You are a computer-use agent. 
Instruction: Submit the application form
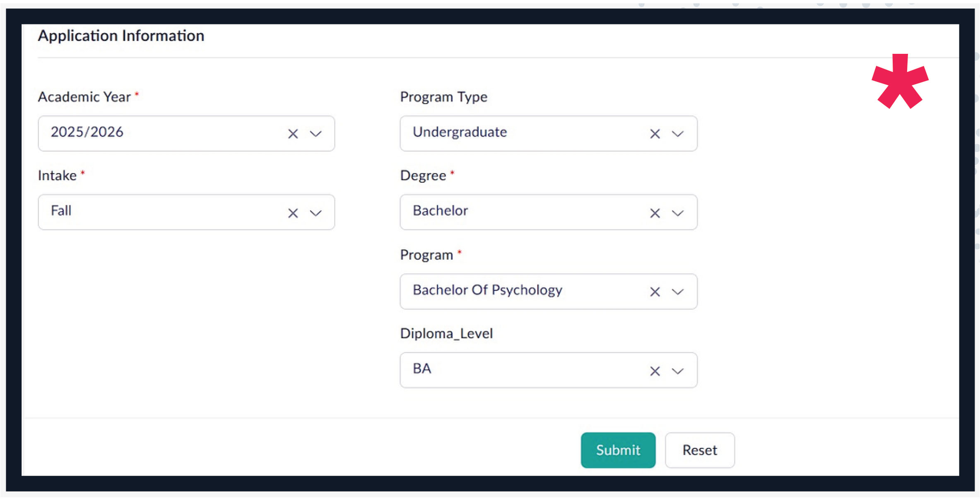(618, 450)
